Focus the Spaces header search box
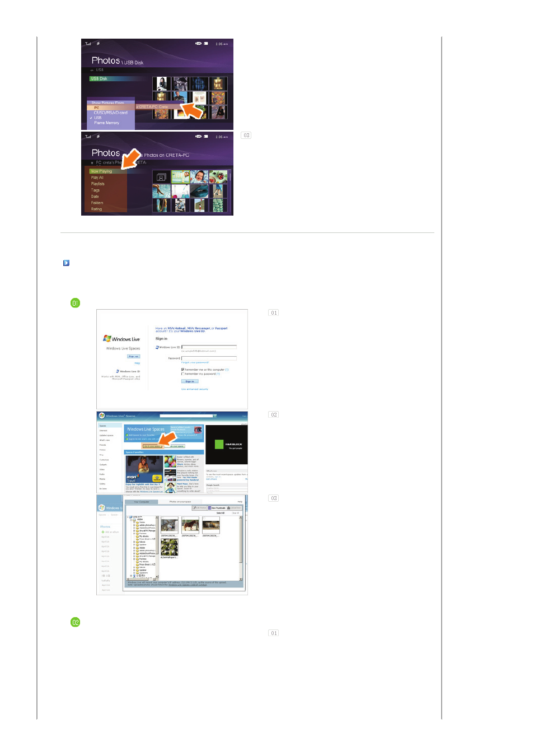Viewport: 534px width, 756px height. pos(186,416)
